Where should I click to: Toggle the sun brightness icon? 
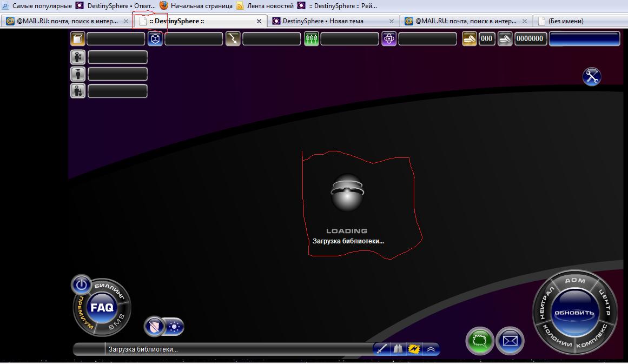click(x=175, y=327)
